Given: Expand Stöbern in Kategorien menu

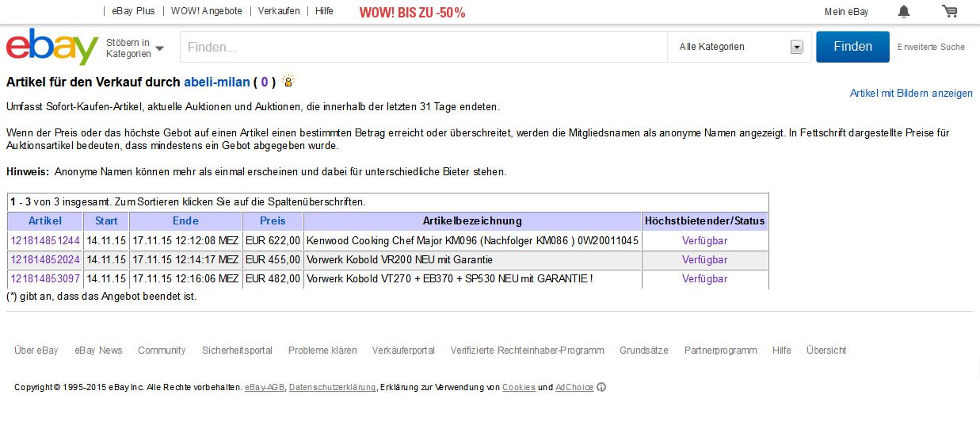Looking at the screenshot, I should tap(135, 48).
